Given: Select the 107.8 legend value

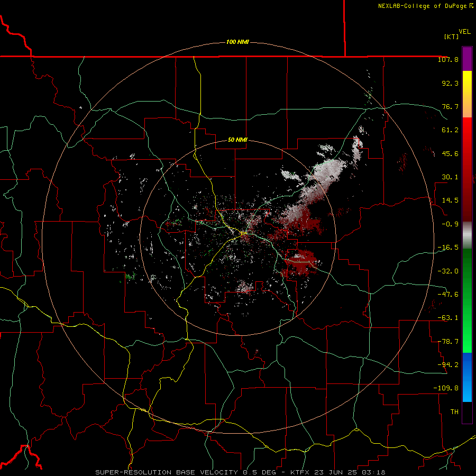Looking at the screenshot, I should (448, 59).
